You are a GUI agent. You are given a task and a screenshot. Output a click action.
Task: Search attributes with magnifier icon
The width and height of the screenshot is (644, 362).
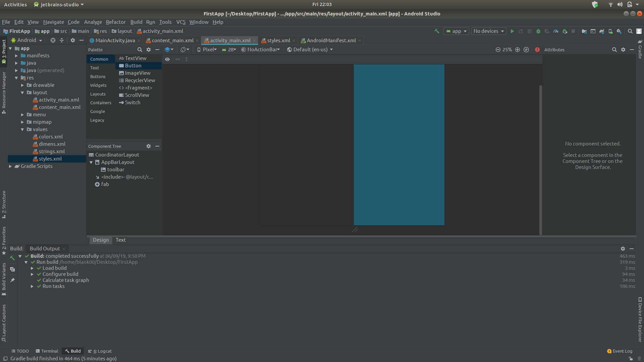point(614,50)
